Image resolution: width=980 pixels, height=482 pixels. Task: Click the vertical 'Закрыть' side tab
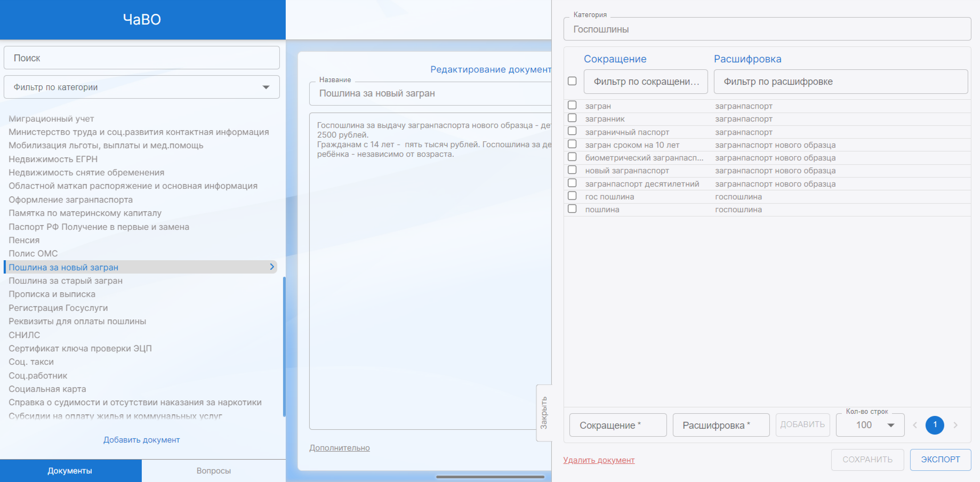[x=543, y=413]
